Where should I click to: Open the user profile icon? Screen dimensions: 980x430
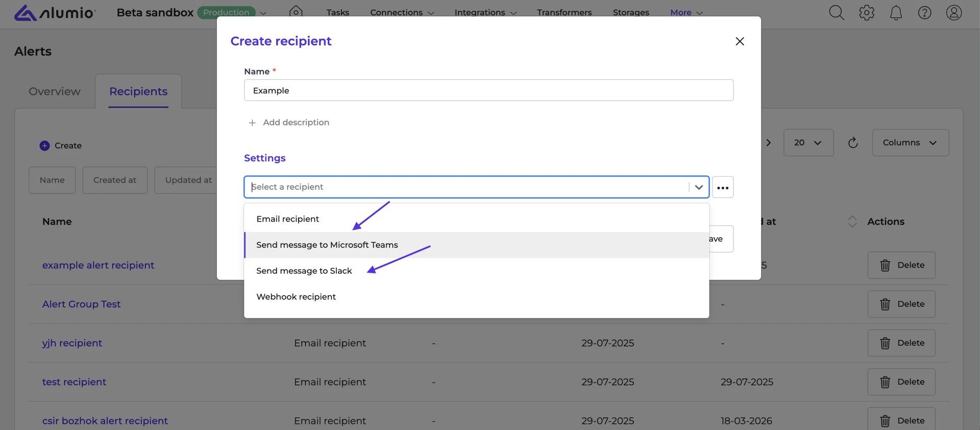tap(953, 12)
